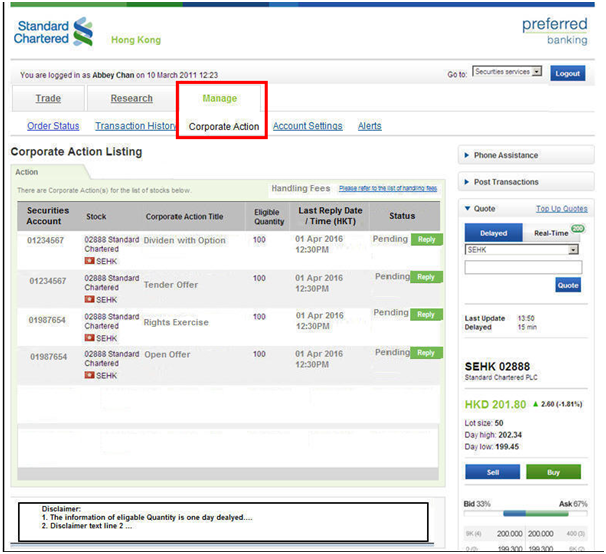Click the blue Sell button
This screenshot has height=554, width=606.
[x=492, y=472]
